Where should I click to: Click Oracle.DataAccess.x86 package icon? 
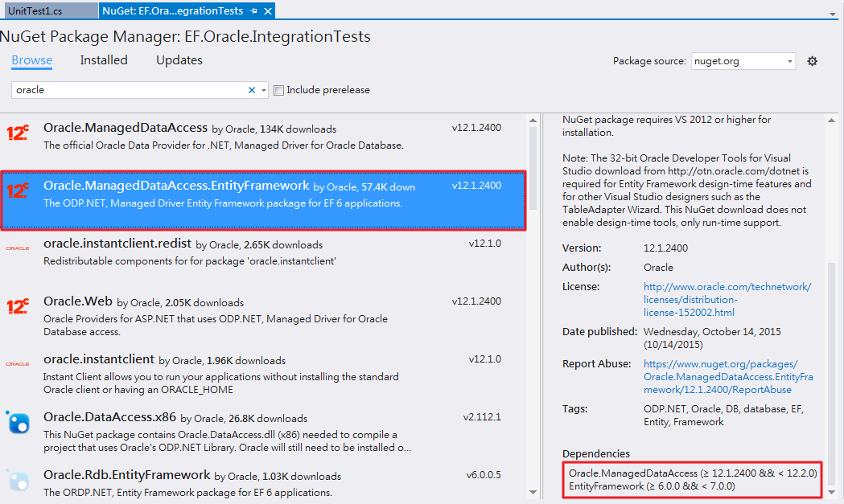[18, 422]
